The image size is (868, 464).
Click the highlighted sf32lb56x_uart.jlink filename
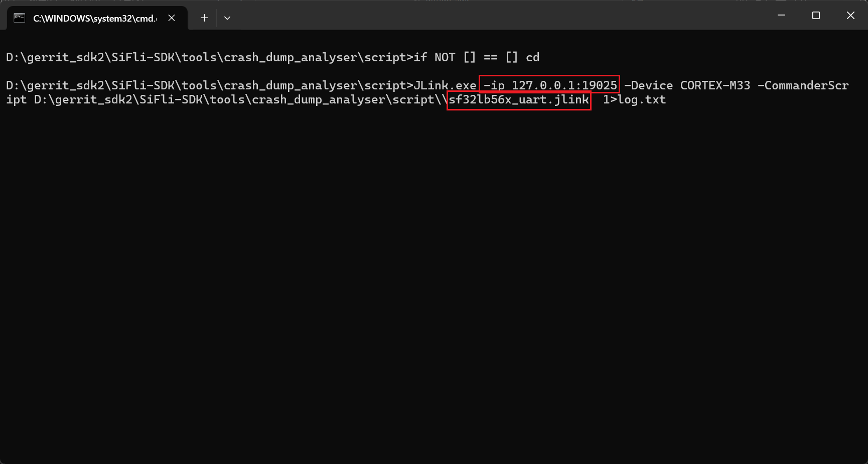(x=519, y=99)
